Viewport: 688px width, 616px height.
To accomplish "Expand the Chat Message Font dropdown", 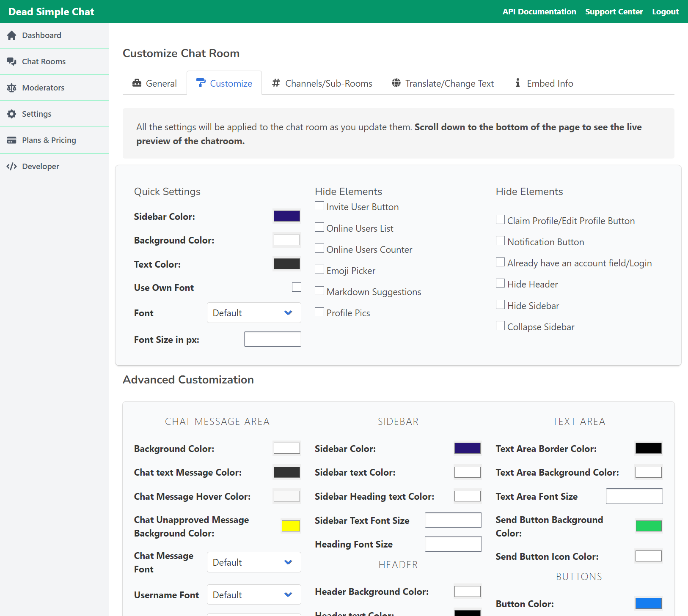I will (253, 562).
